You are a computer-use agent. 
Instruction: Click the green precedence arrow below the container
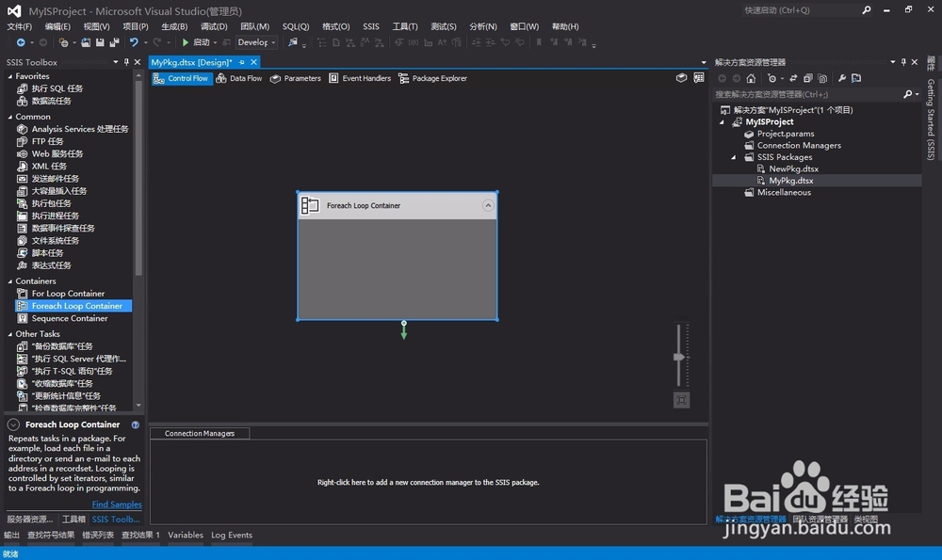pos(404,330)
